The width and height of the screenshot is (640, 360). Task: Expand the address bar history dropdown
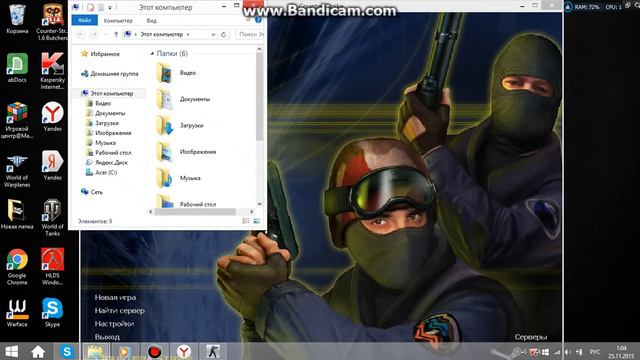[213, 35]
